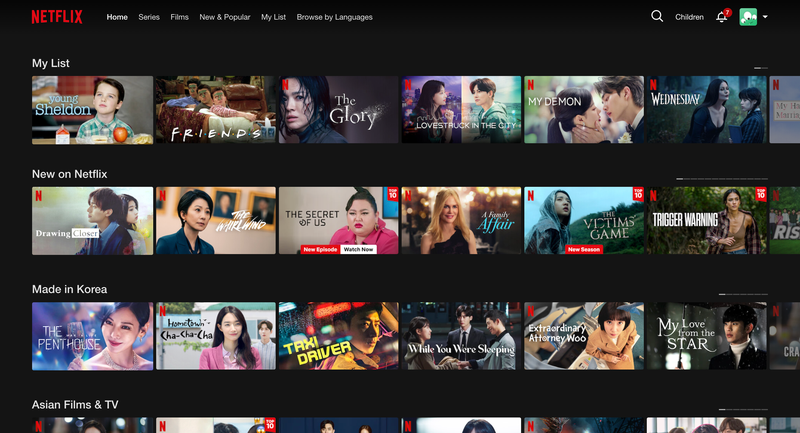This screenshot has width=800, height=433.
Task: Open The Glory thumbnail
Action: point(338,110)
